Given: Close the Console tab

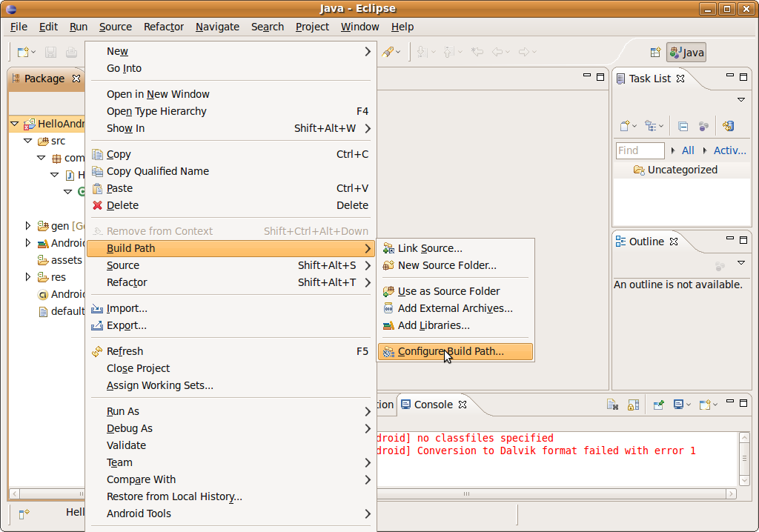Looking at the screenshot, I should pyautogui.click(x=463, y=405).
